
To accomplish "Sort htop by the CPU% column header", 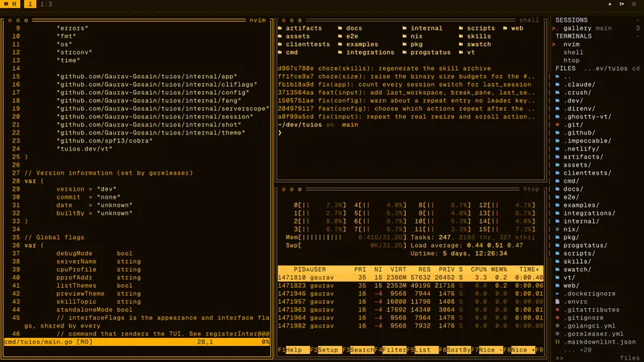I will click(478, 269).
